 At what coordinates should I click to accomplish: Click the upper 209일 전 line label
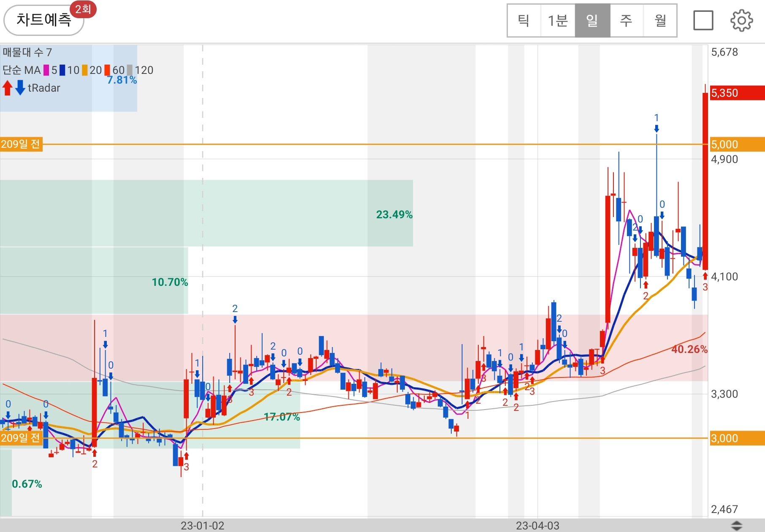21,144
